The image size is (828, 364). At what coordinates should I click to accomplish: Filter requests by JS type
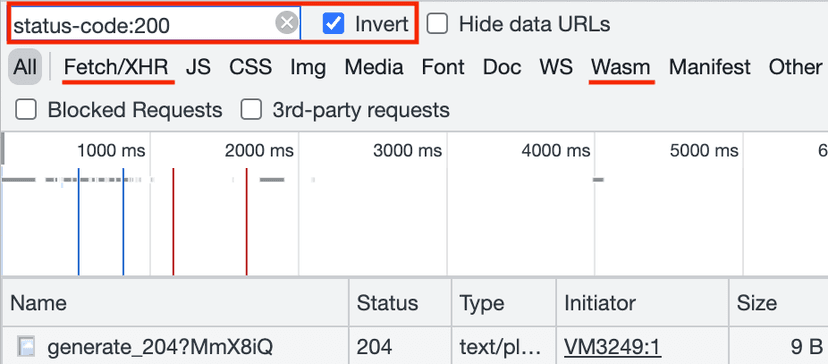pos(198,67)
